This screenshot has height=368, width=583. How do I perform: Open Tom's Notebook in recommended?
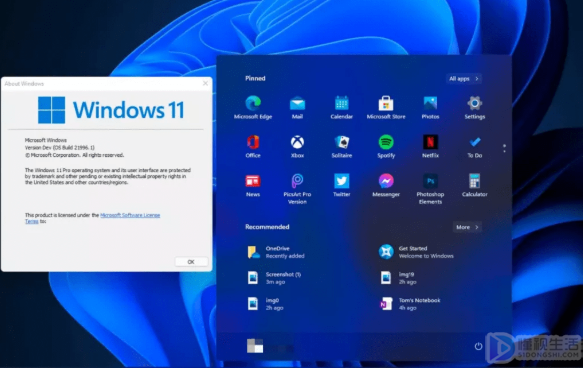(x=410, y=304)
